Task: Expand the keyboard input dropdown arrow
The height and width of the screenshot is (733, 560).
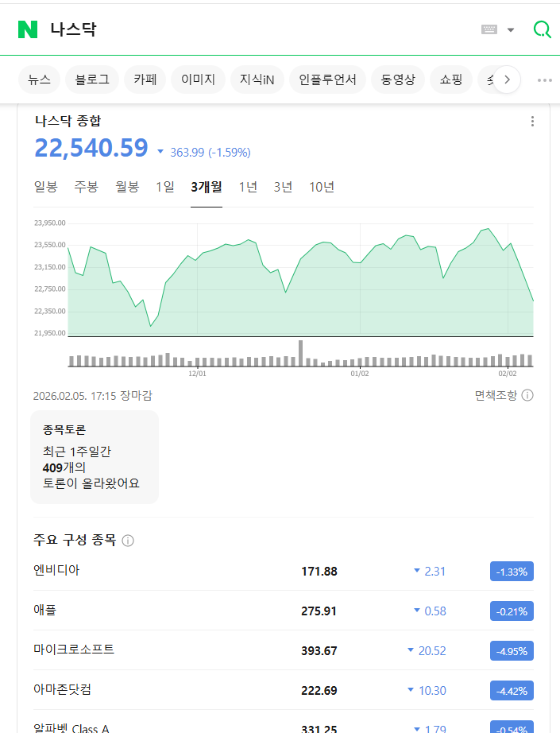Action: click(x=511, y=30)
